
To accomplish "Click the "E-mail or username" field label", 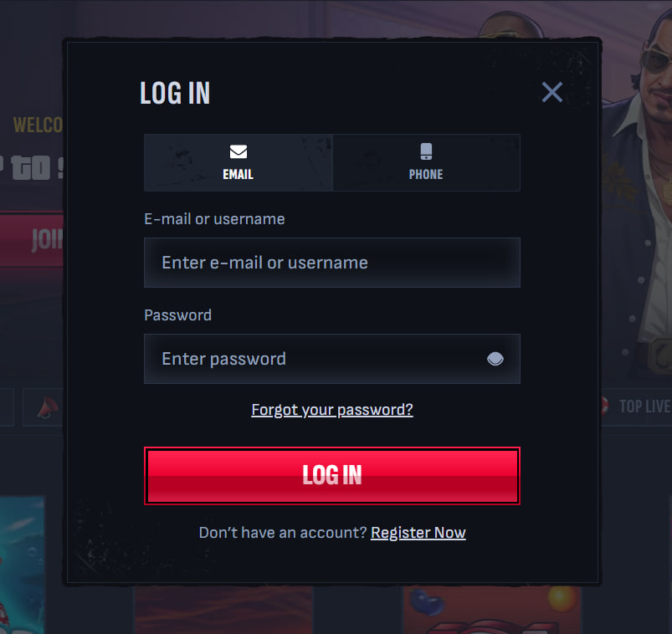I will click(x=214, y=219).
